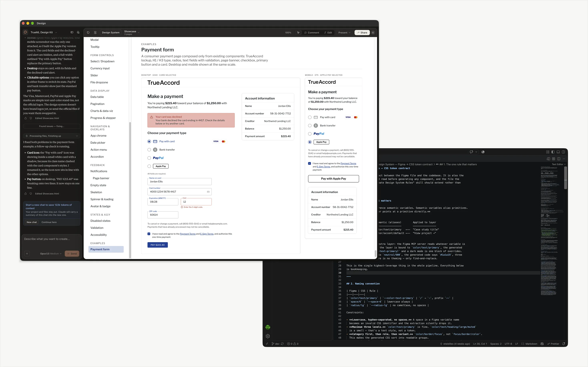This screenshot has width=588, height=367.
Task: Click the reload icon in Design toolbar
Action: (x=88, y=32)
